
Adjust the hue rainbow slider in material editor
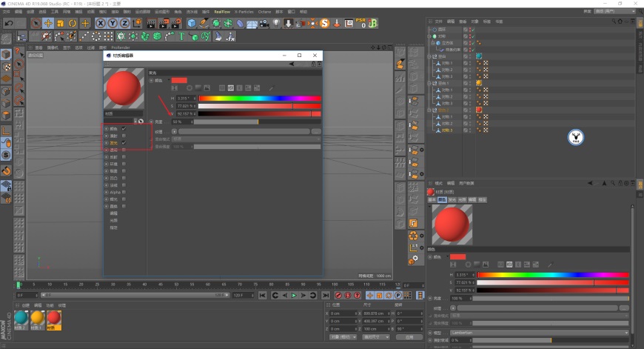click(x=260, y=99)
